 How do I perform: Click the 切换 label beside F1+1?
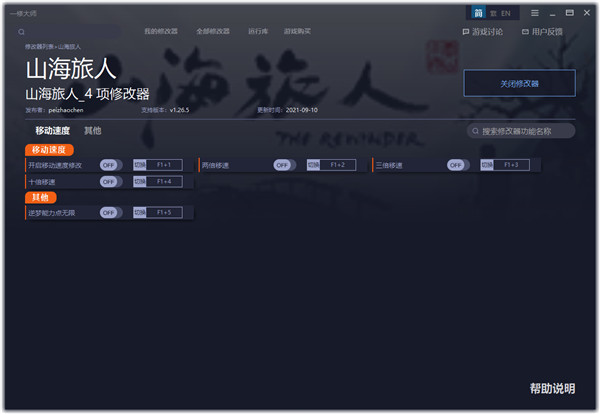tap(140, 165)
